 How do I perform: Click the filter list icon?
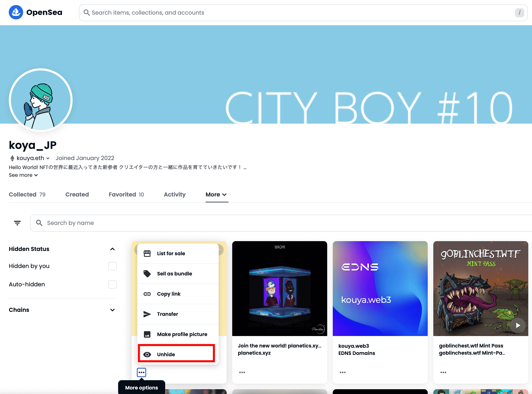(17, 223)
